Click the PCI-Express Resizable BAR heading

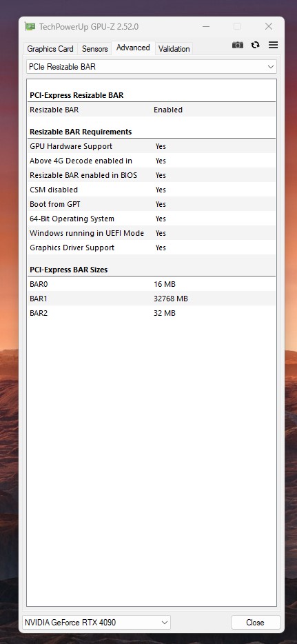[76, 95]
